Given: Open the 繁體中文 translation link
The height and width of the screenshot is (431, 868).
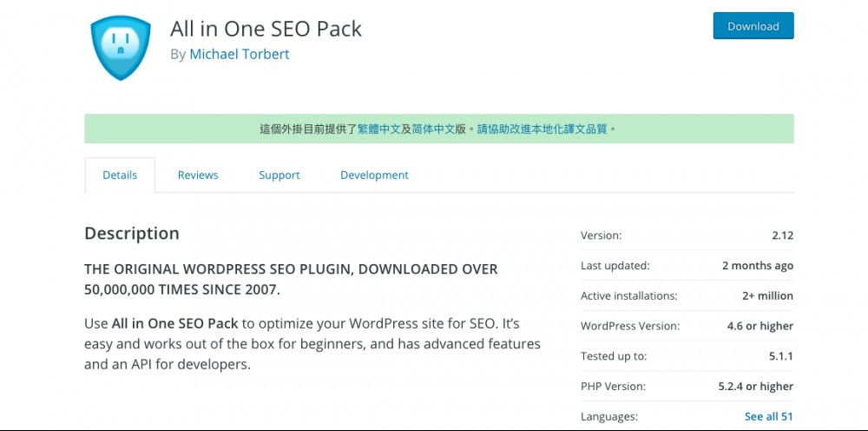Looking at the screenshot, I should click(x=378, y=129).
